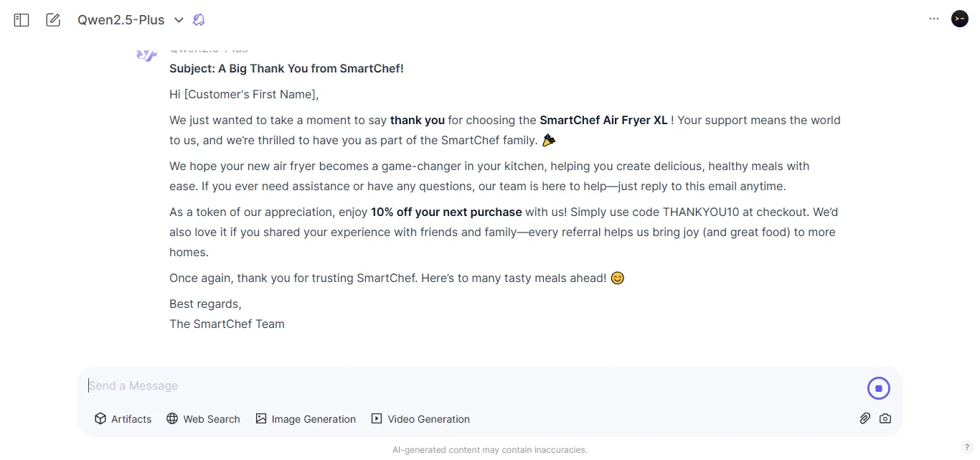
Task: Click the stop button's purple circular control
Action: (x=879, y=388)
